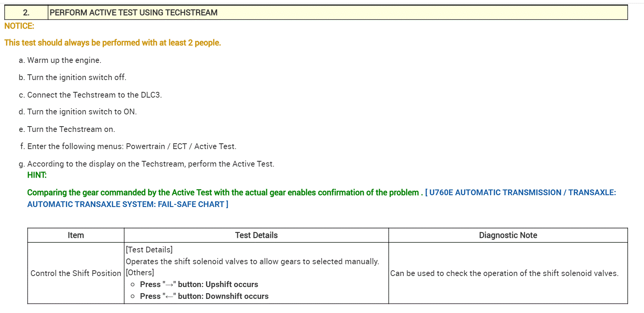Select the at least 2 people warning text
Screen dimensions: 644x313
pyautogui.click(x=112, y=43)
